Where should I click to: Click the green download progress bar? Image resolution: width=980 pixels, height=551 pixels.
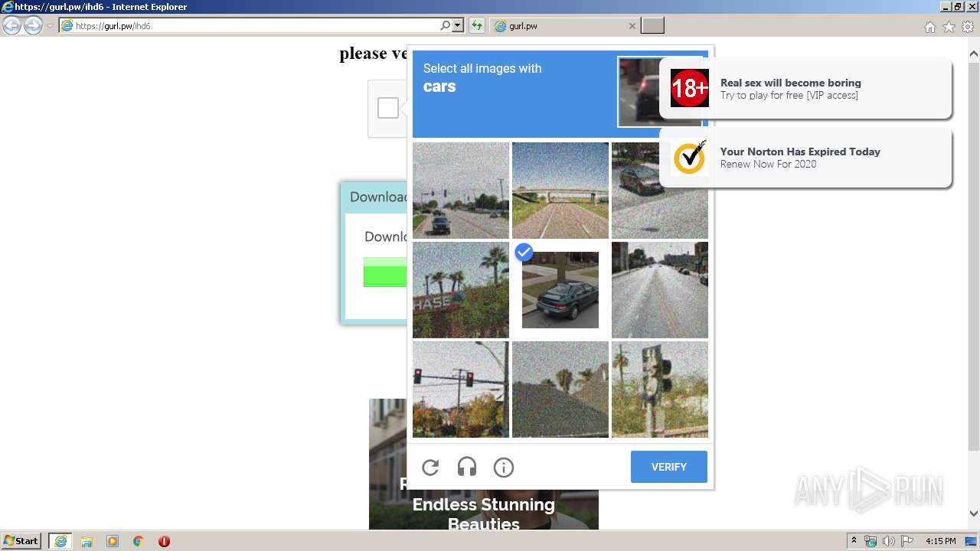point(385,272)
